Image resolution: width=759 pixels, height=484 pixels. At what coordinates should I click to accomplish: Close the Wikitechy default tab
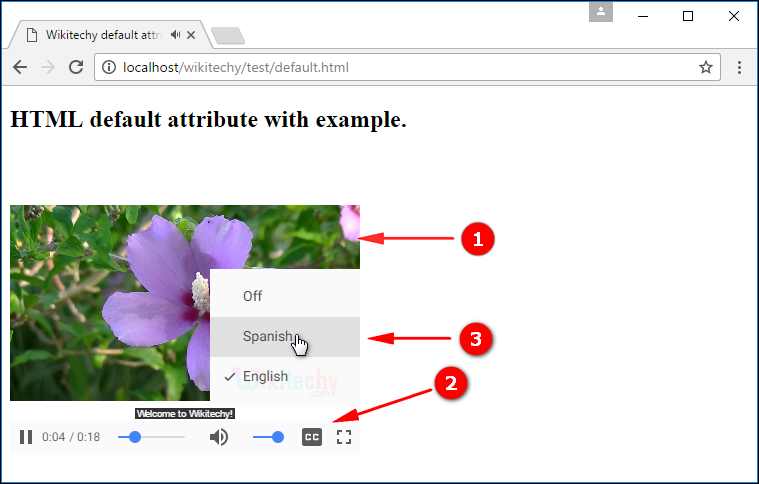pos(192,35)
